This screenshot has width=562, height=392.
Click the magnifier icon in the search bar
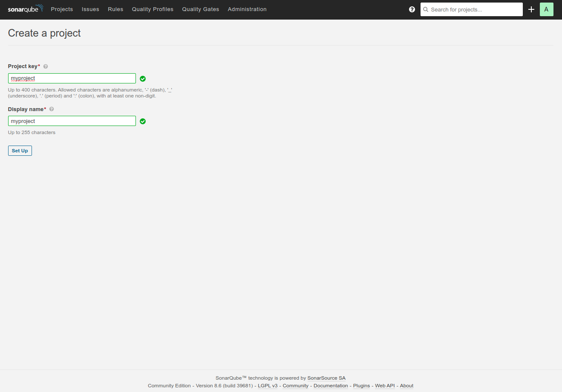click(426, 9)
